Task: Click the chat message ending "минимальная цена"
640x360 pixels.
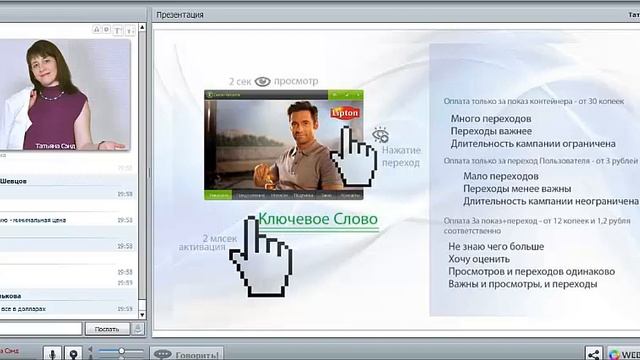Action: [33, 220]
